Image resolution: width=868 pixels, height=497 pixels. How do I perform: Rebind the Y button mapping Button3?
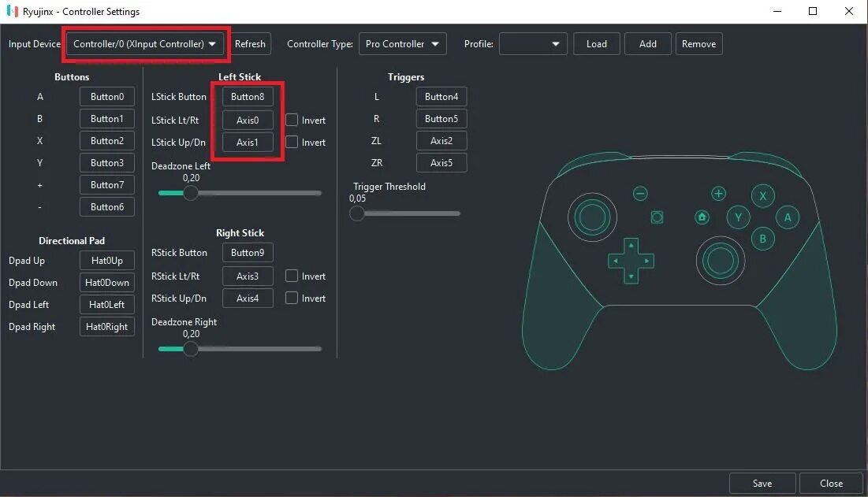107,162
